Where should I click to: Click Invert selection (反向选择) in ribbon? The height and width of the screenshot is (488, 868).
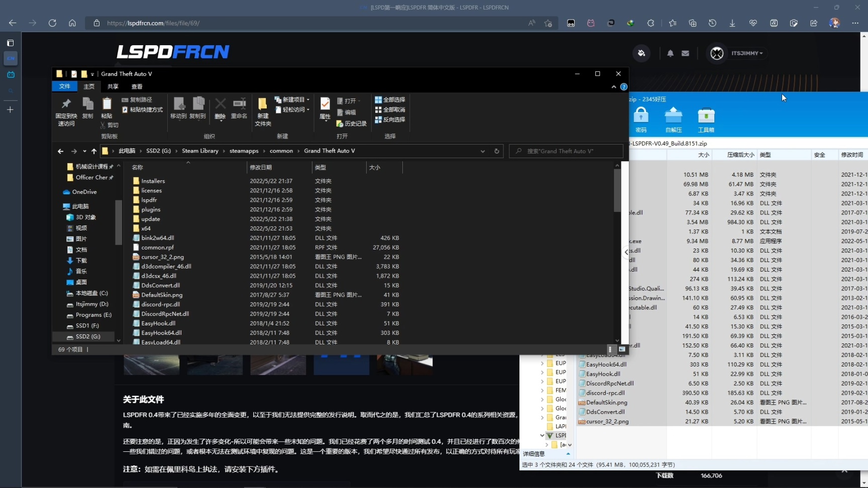tap(390, 119)
